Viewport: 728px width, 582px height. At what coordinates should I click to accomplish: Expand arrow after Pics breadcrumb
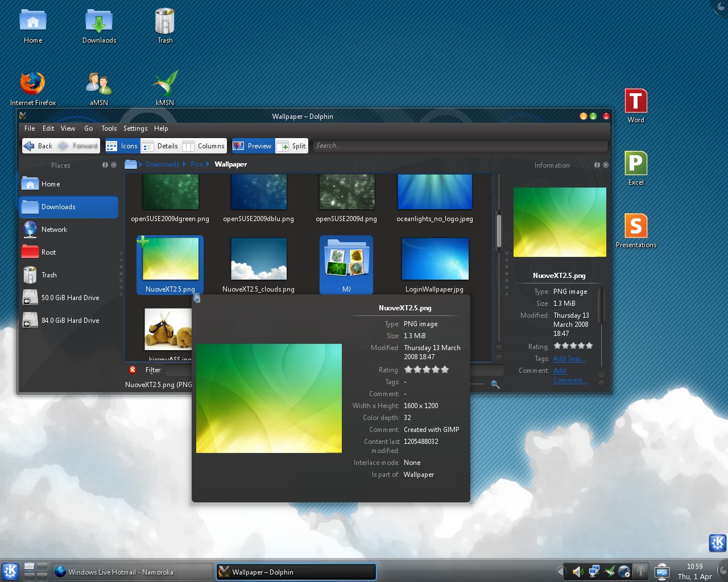(208, 164)
